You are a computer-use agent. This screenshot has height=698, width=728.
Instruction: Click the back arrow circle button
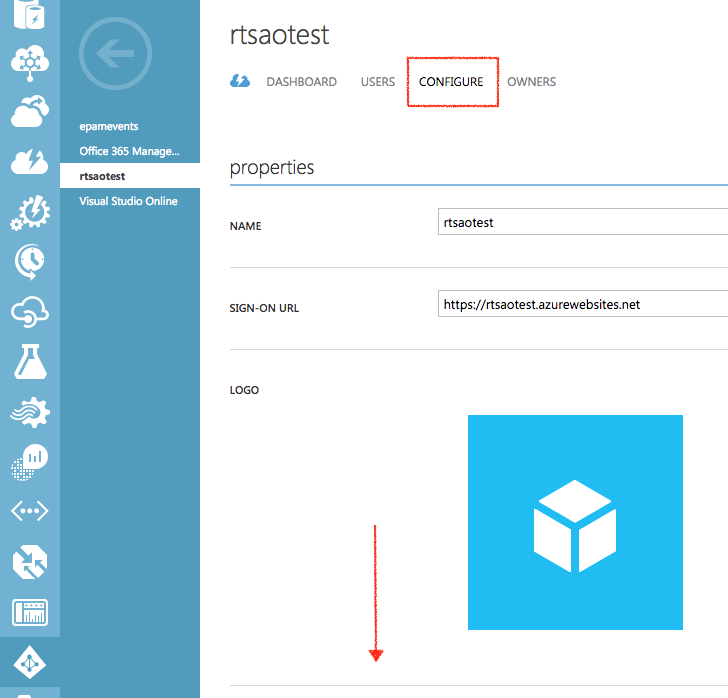pyautogui.click(x=115, y=53)
